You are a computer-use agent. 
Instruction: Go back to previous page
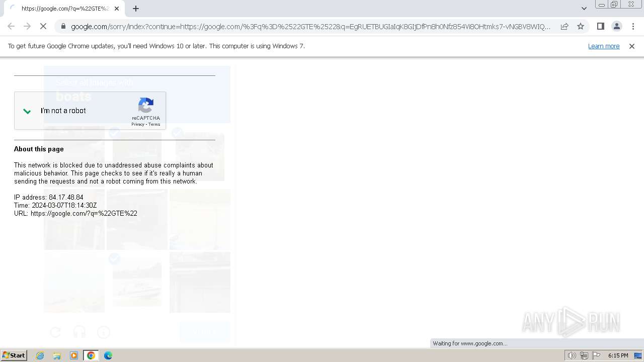tap(11, 26)
